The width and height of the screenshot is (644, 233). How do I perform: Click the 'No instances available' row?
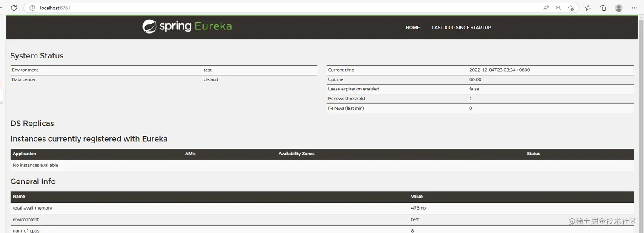pyautogui.click(x=322, y=165)
